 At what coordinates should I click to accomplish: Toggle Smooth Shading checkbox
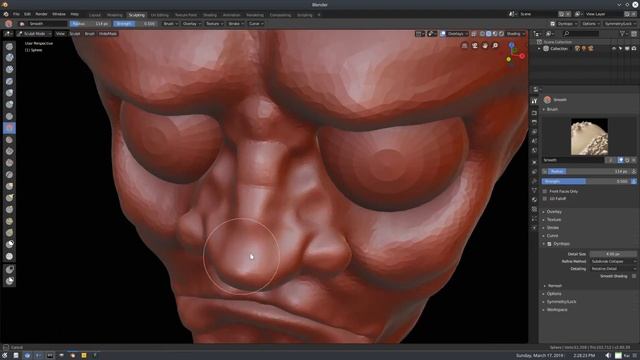633,276
